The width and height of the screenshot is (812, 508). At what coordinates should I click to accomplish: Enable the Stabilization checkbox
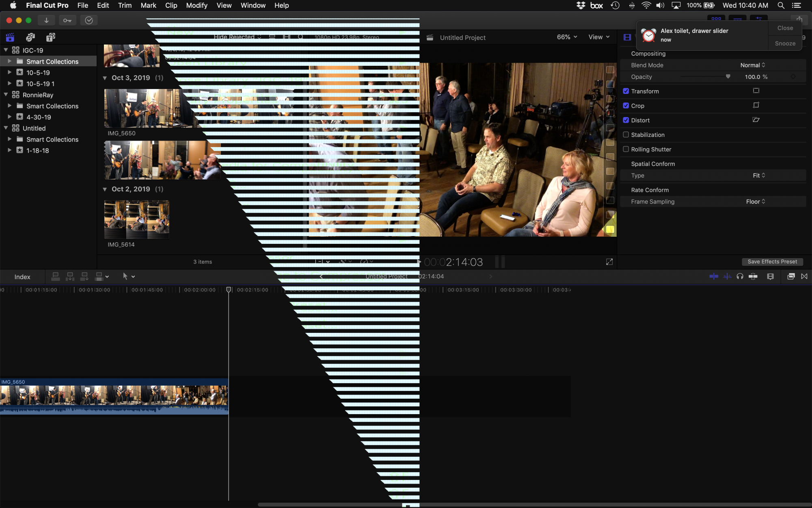coord(626,135)
